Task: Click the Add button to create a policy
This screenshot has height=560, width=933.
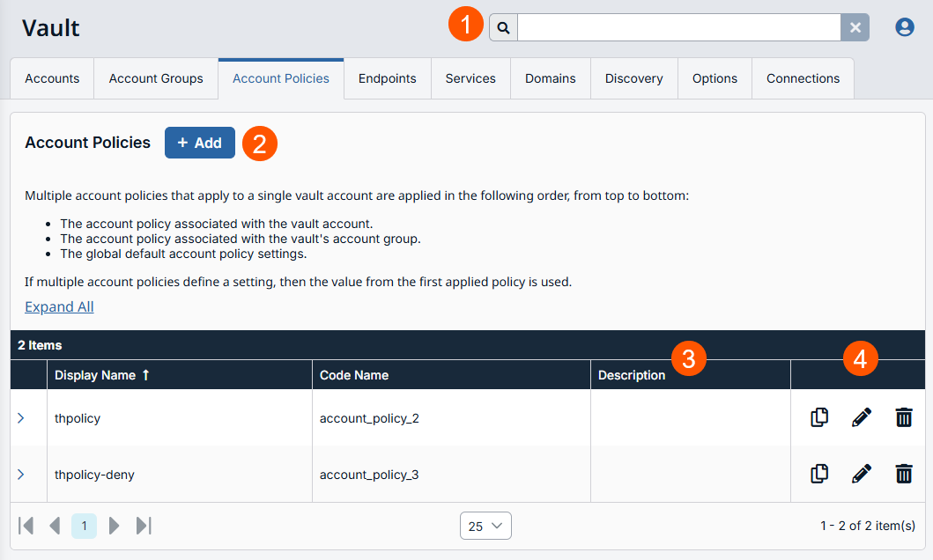Action: click(x=199, y=142)
